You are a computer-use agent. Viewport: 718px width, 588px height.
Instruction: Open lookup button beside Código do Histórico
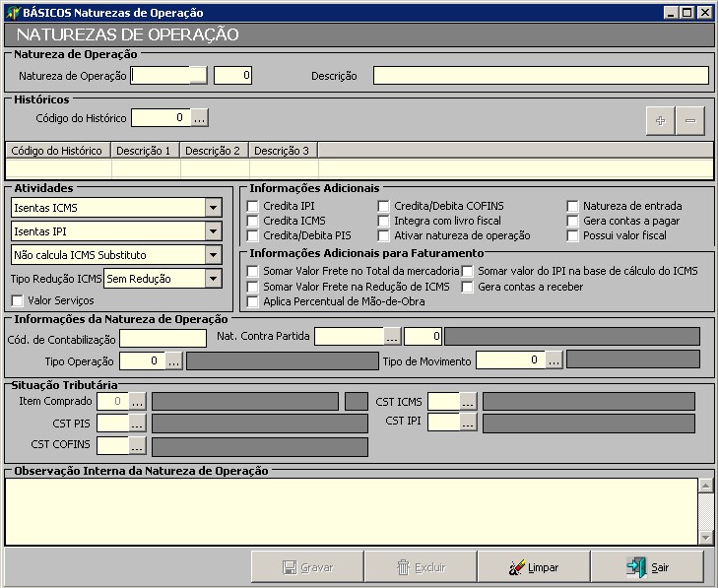(200, 118)
